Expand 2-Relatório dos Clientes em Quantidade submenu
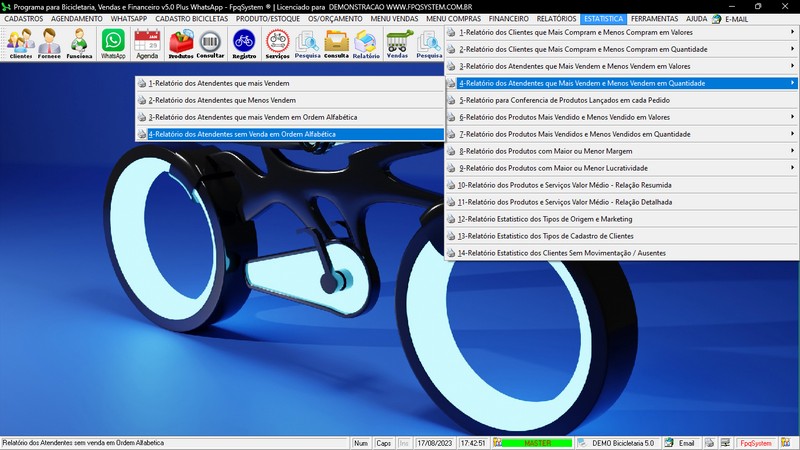The image size is (800, 450). coord(621,49)
